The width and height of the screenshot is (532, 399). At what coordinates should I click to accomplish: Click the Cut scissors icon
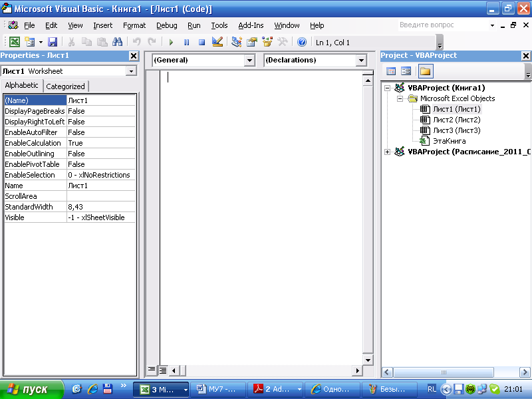[x=71, y=42]
